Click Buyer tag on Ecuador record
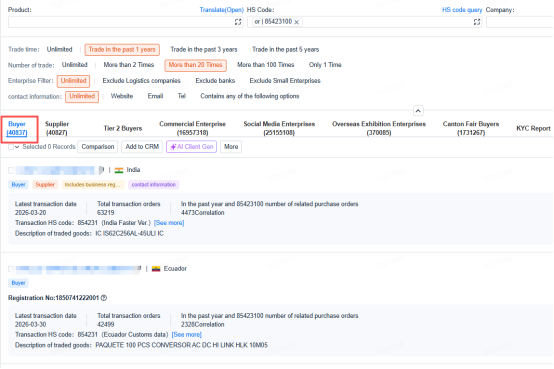The width and height of the screenshot is (554, 369). point(18,283)
